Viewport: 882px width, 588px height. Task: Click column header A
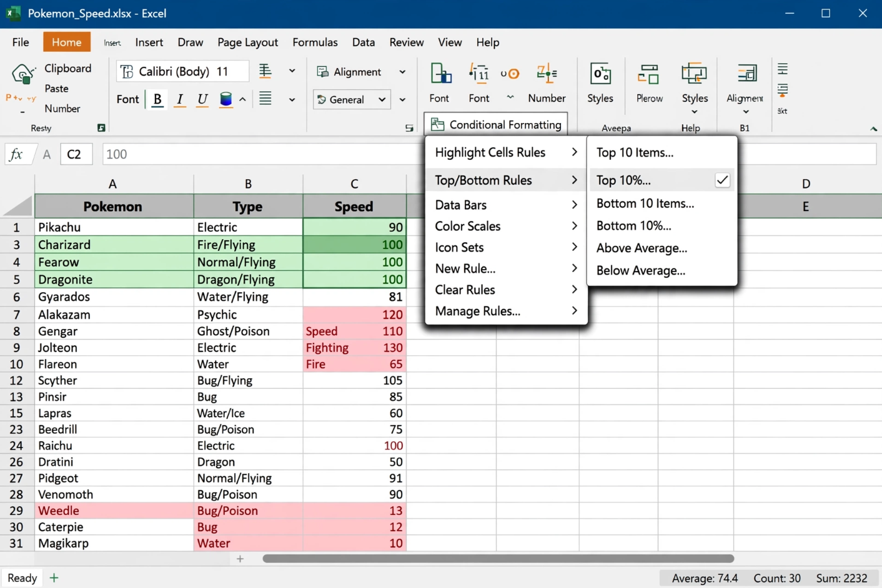pos(113,184)
